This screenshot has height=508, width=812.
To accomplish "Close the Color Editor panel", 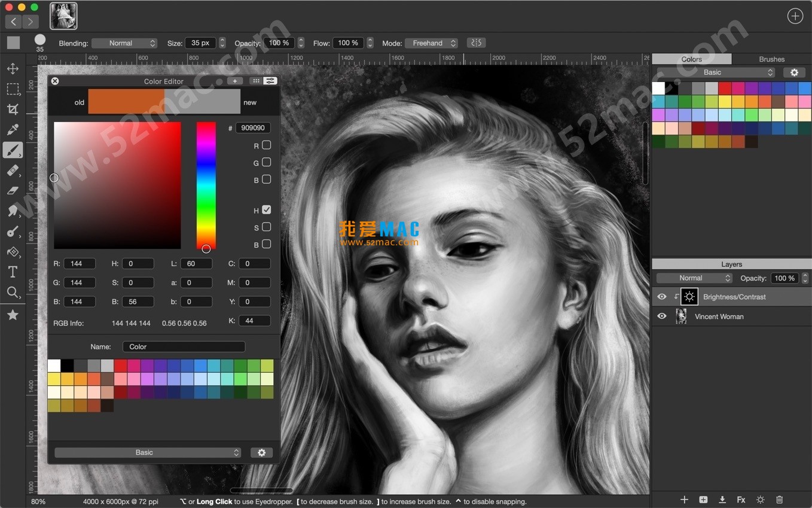I will point(55,81).
